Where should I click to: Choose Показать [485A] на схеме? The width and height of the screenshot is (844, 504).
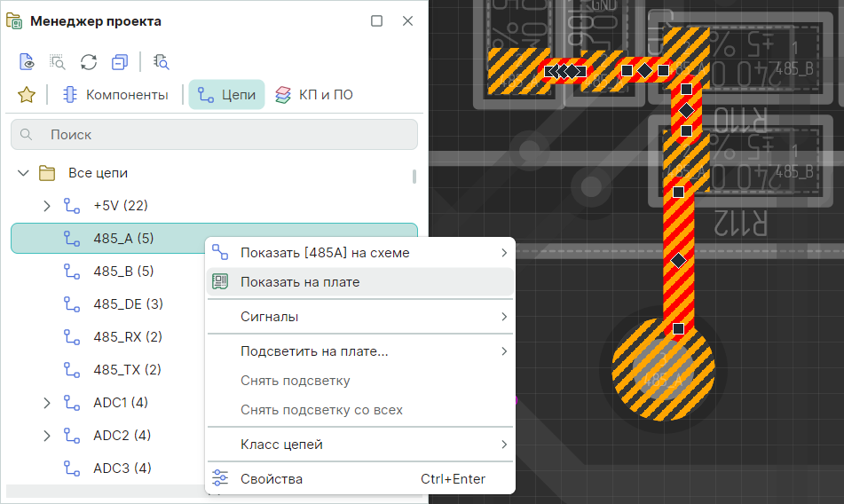[x=359, y=253]
